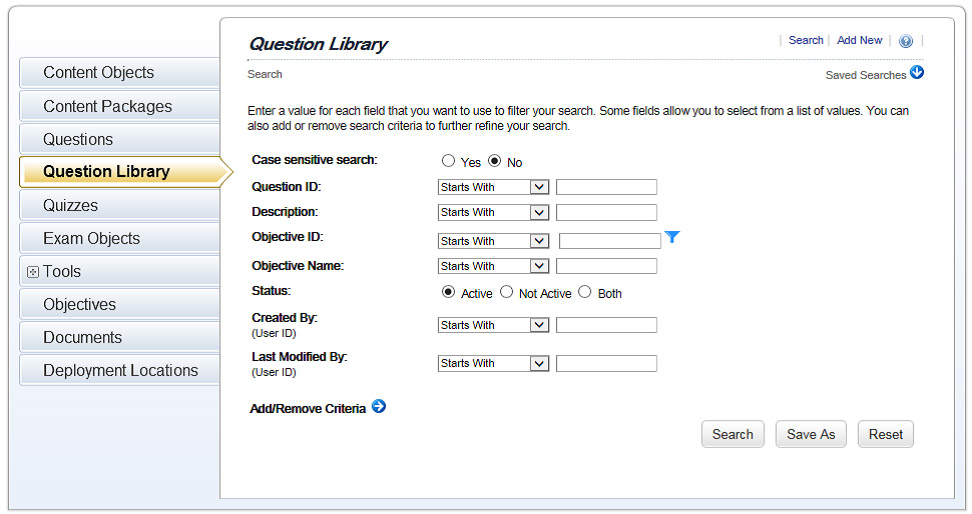This screenshot has width=972, height=514.
Task: Click the Add/Remove Criteria arrow icon
Action: pyautogui.click(x=379, y=407)
